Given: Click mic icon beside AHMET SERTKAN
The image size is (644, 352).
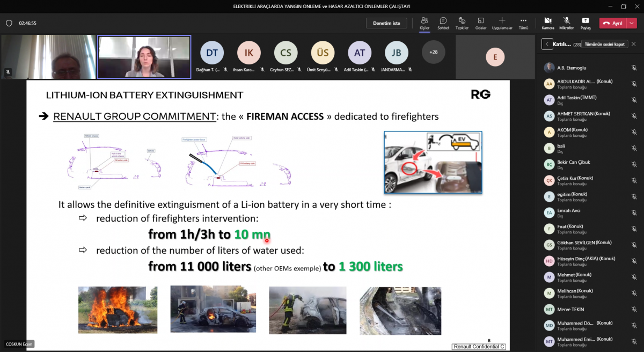Looking at the screenshot, I should pos(634,116).
